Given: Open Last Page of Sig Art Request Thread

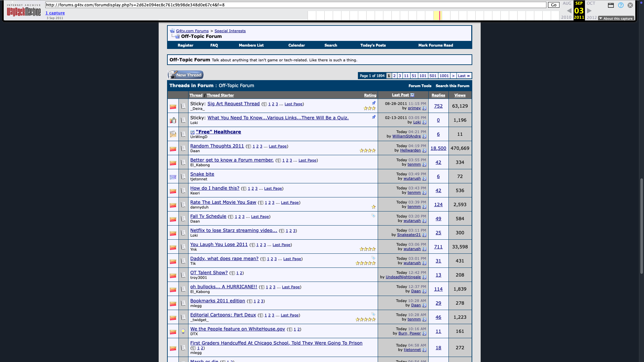Looking at the screenshot, I should click(293, 104).
